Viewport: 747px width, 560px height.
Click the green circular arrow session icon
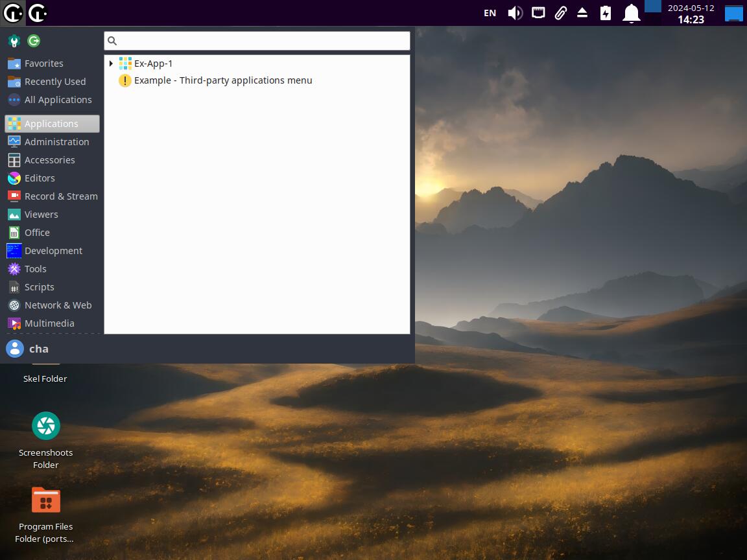(33, 41)
